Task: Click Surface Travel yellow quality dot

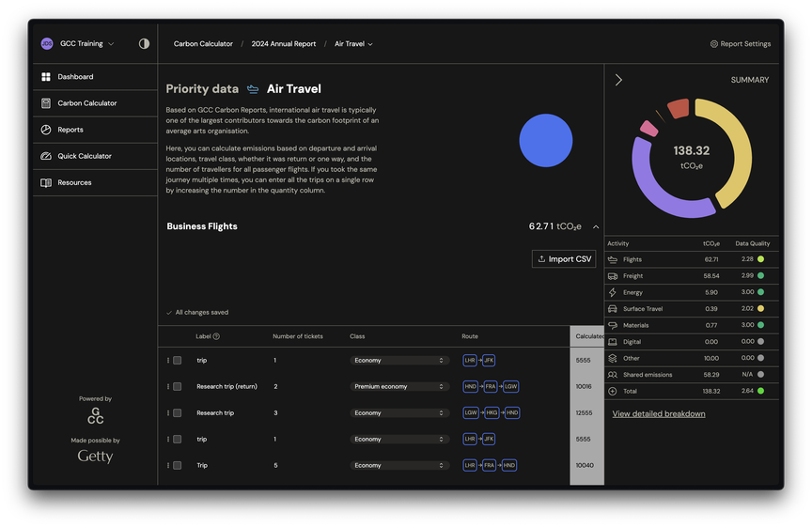Action: pos(760,309)
